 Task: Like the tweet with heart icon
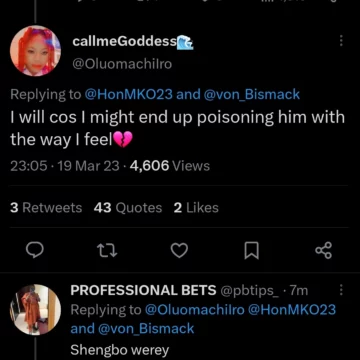pyautogui.click(x=179, y=251)
